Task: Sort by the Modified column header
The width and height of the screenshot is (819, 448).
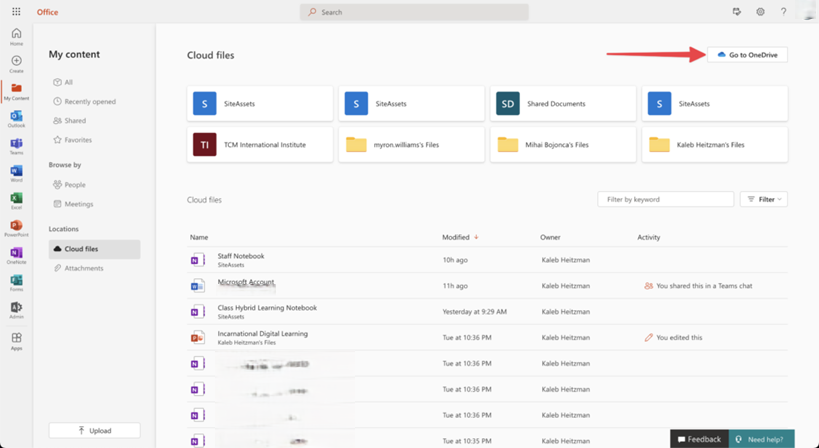Action: click(x=456, y=237)
